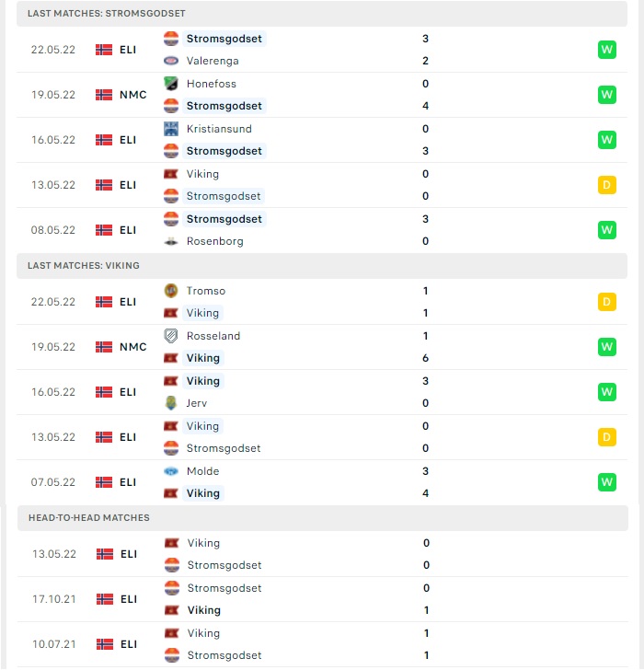Viewport: 644px width, 670px height.
Task: Open the Last Matches: Stromsgodset section header
Action: [322, 13]
